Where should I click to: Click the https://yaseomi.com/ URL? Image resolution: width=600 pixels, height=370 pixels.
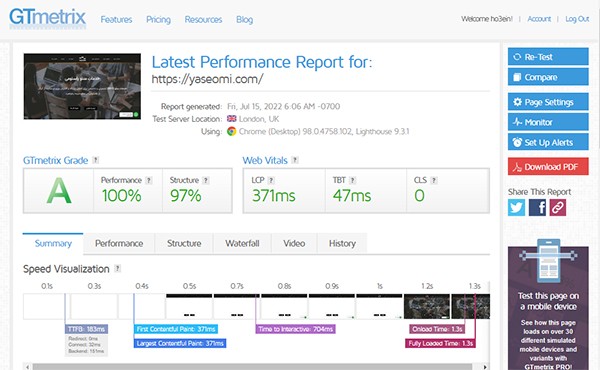point(207,79)
